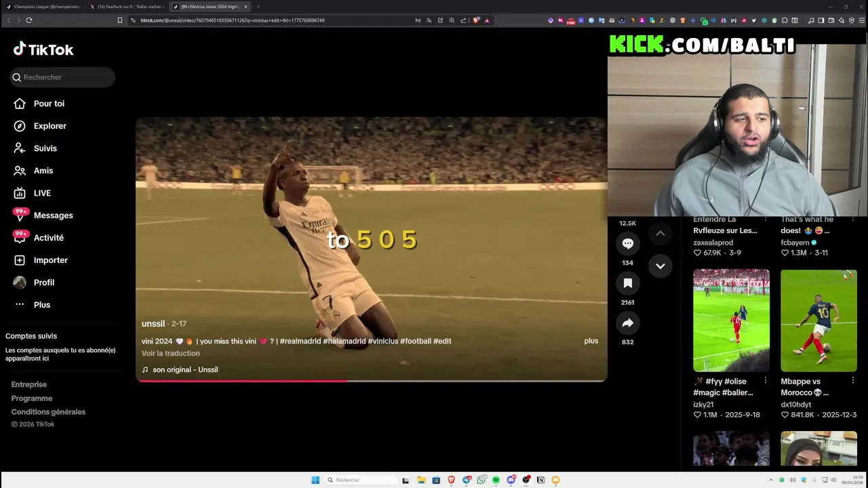The image size is (868, 488).
Task: Open the izky21 account
Action: [x=703, y=405]
